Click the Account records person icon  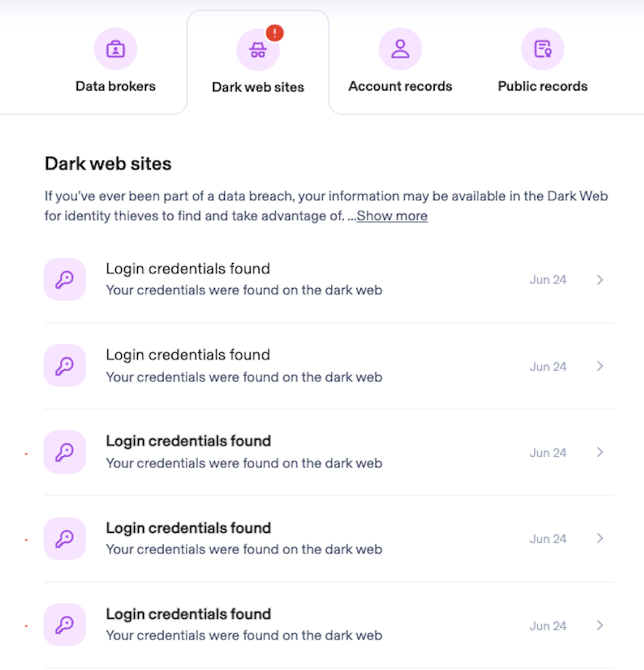pos(400,49)
